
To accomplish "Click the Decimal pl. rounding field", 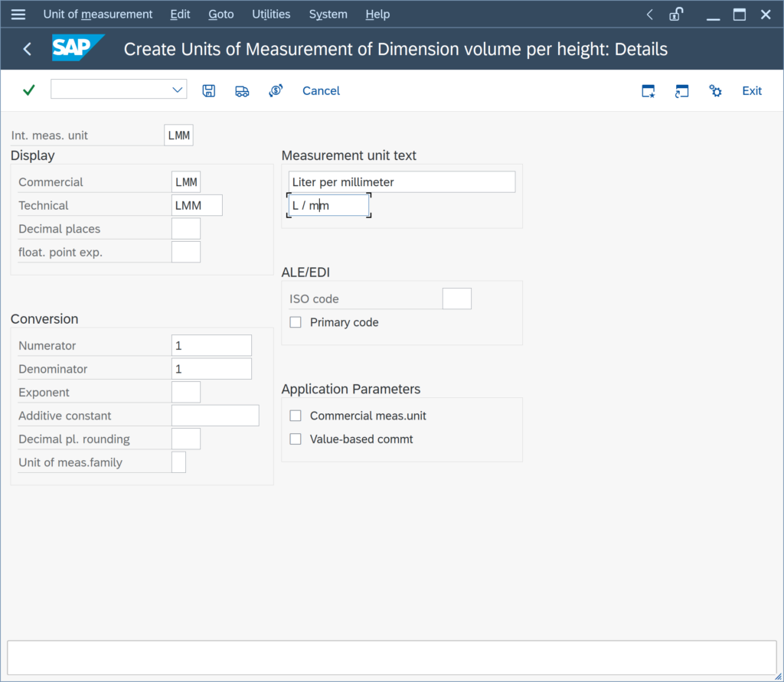I will [x=186, y=439].
